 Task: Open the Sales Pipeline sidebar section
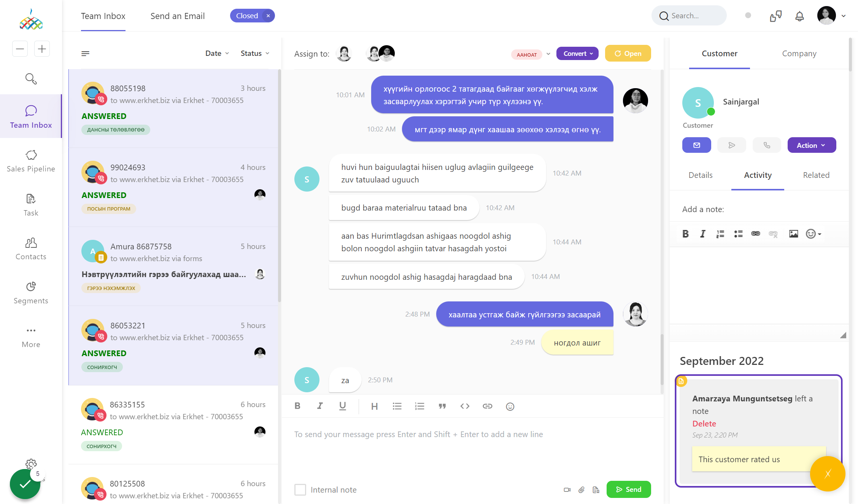(31, 161)
